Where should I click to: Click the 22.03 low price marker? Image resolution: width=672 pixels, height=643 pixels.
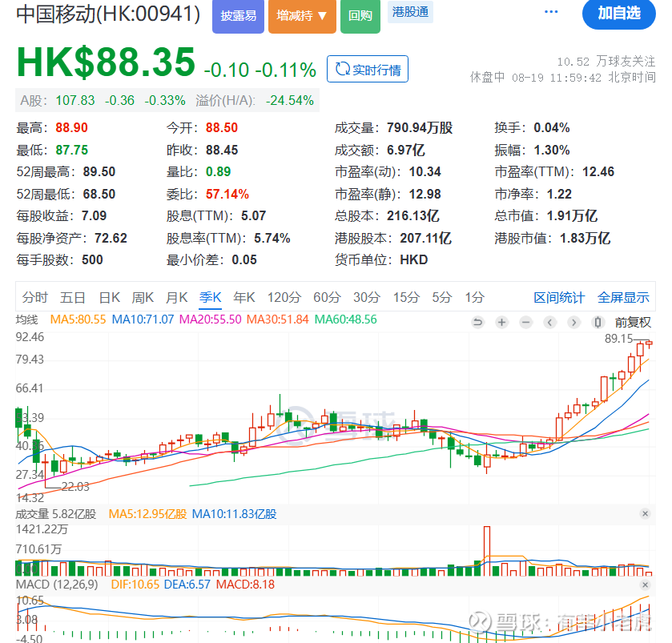point(75,487)
